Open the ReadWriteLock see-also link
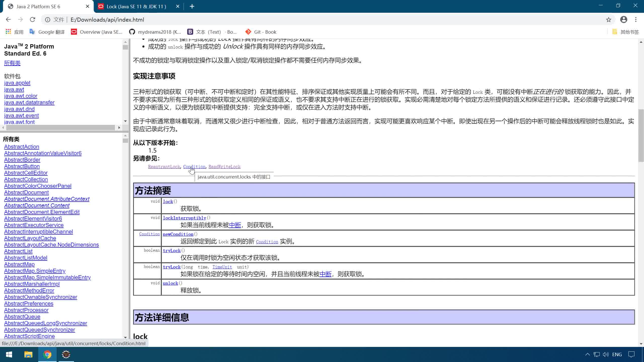This screenshot has width=644, height=362. [224, 167]
